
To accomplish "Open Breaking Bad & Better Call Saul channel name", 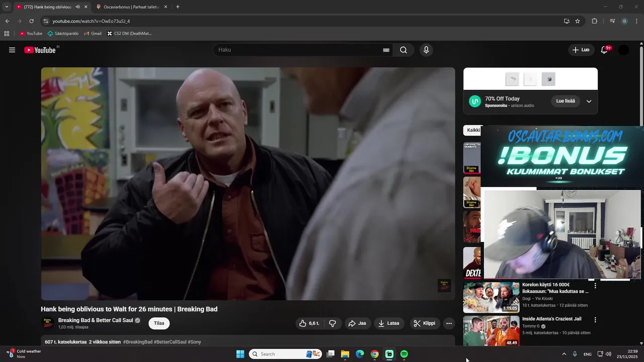I will point(96,320).
